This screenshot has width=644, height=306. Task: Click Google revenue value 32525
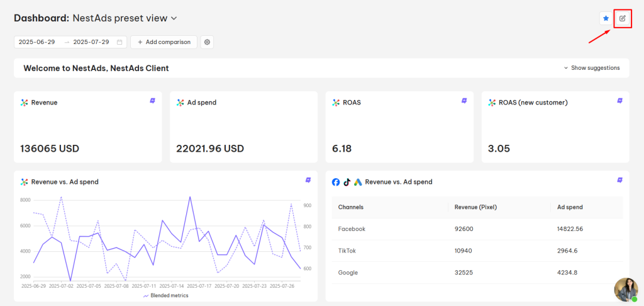464,273
